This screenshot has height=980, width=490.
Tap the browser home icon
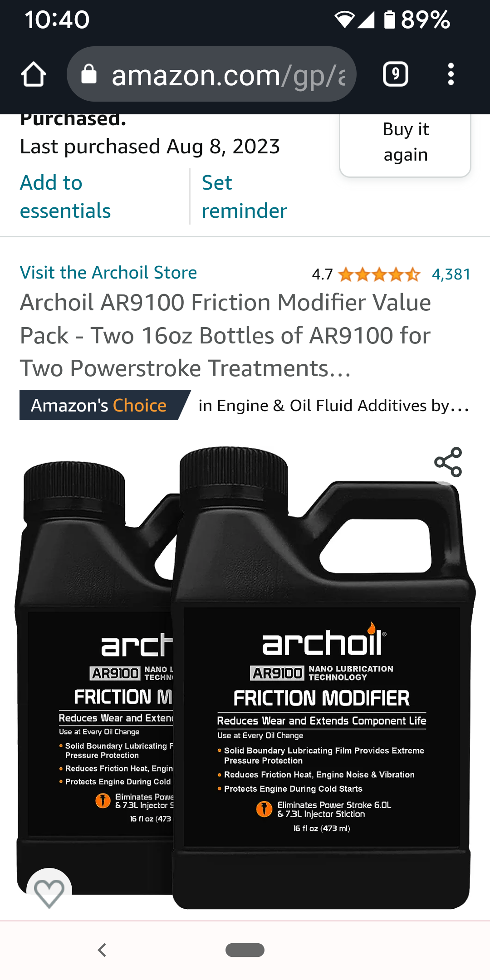point(34,74)
